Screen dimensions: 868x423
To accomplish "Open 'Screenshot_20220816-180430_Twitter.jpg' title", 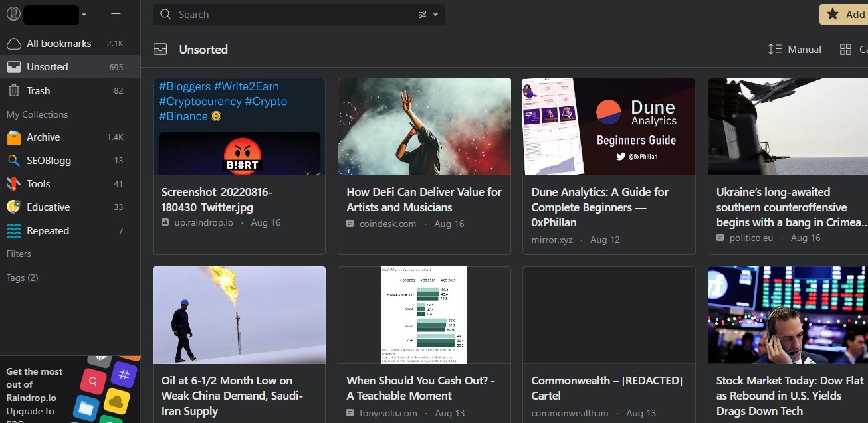I will (x=217, y=199).
